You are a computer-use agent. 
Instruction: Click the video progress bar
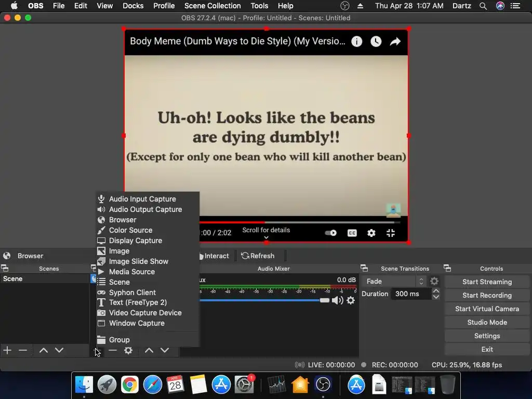[300, 222]
